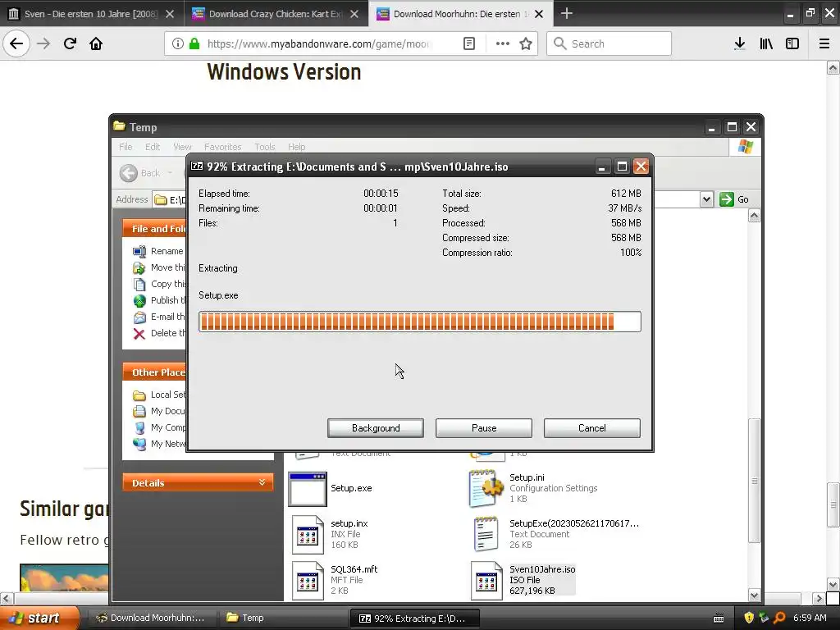Show site information icon in URL bar
Screen dimensions: 840x630
pyautogui.click(x=178, y=43)
